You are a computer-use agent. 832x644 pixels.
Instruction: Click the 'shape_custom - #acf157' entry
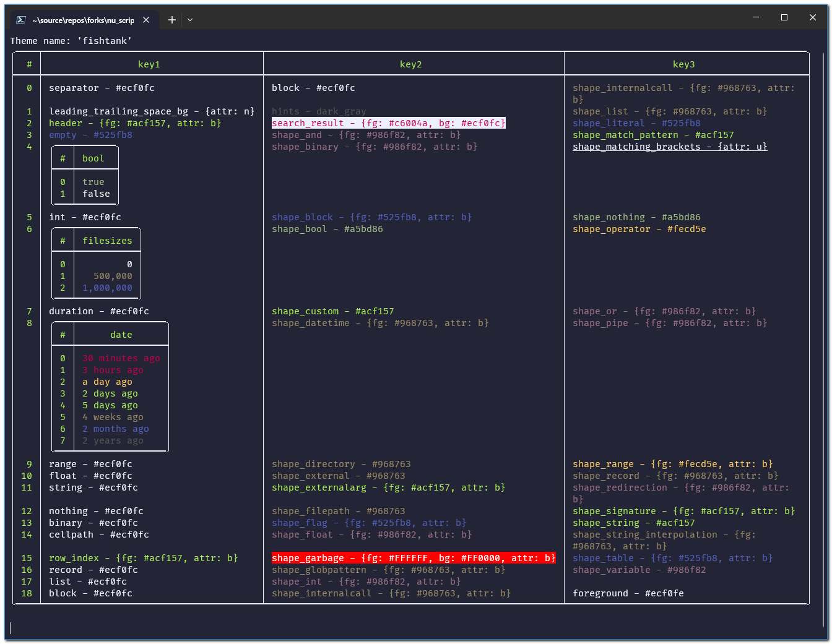333,311
